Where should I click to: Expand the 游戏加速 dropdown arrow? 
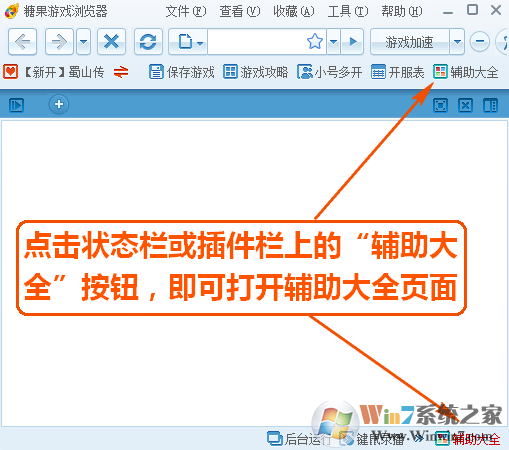coord(457,42)
